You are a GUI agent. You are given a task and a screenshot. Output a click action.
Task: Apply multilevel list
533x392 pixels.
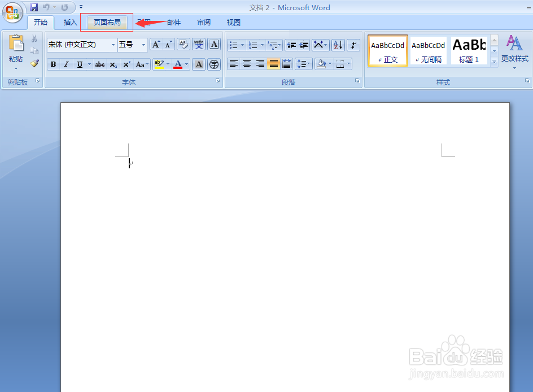273,45
